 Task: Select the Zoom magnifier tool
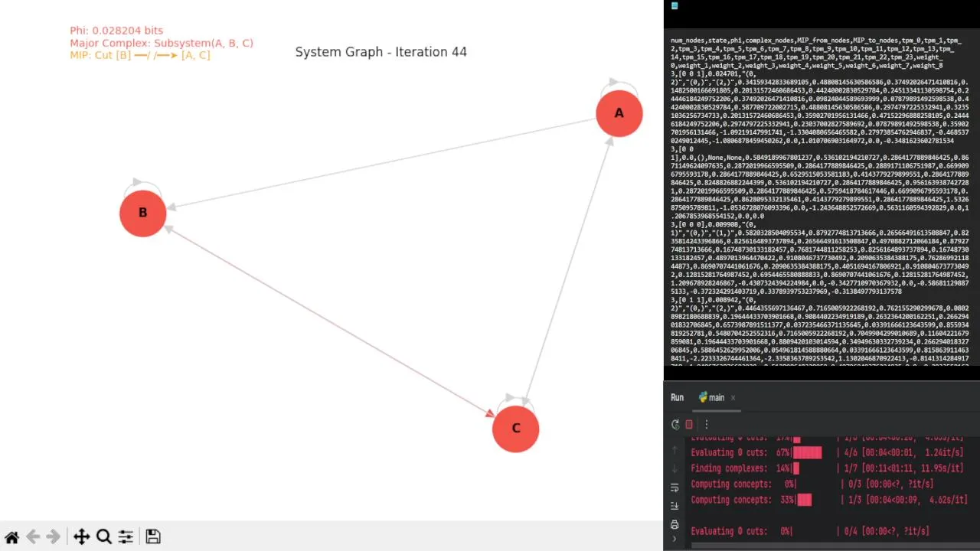[x=103, y=537]
